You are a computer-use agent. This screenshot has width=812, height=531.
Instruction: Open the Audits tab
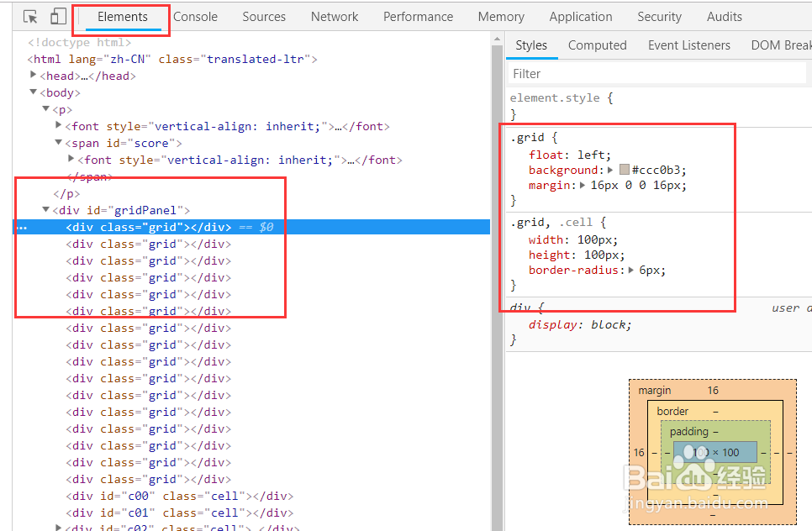tap(724, 17)
